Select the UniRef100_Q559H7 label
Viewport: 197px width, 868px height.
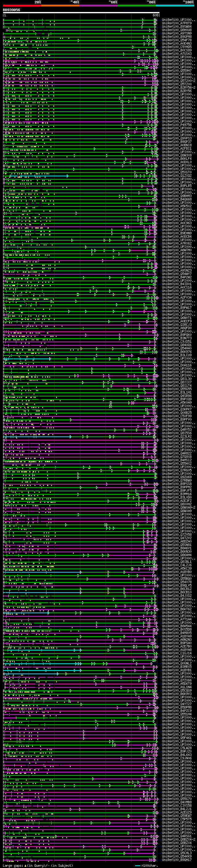pos(177,71)
